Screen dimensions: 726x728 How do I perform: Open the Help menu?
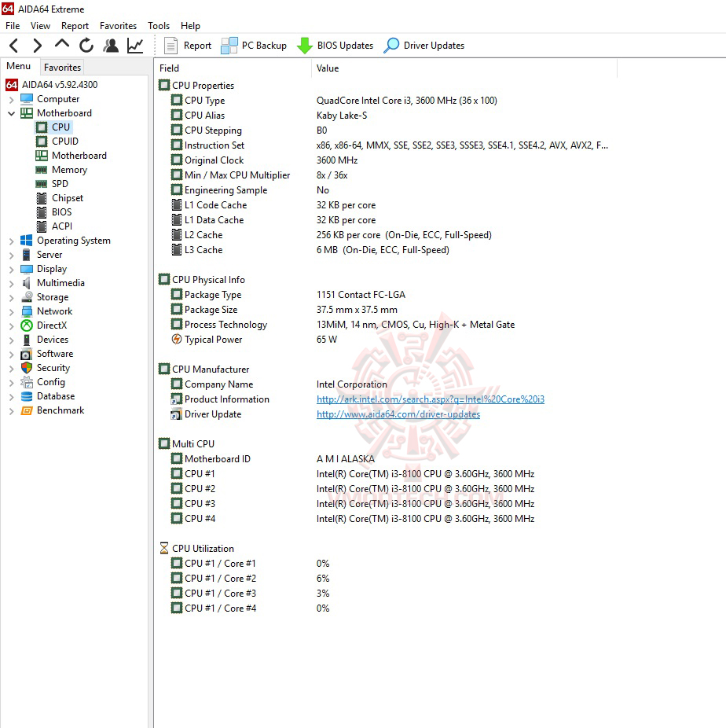coord(190,26)
